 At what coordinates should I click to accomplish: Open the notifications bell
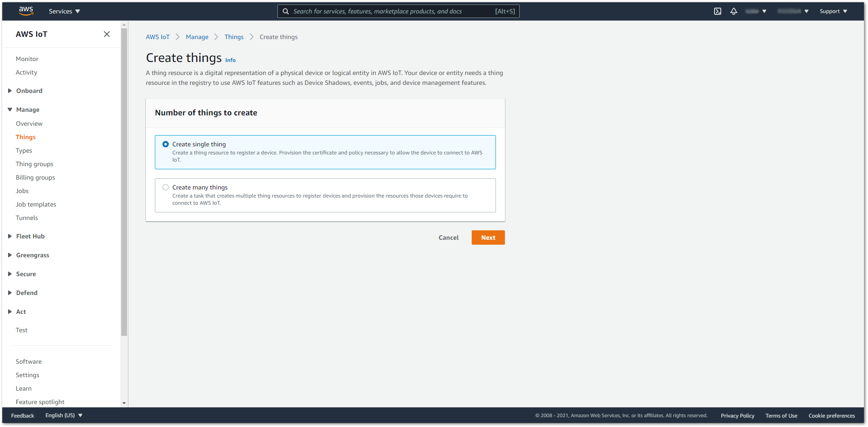[734, 11]
